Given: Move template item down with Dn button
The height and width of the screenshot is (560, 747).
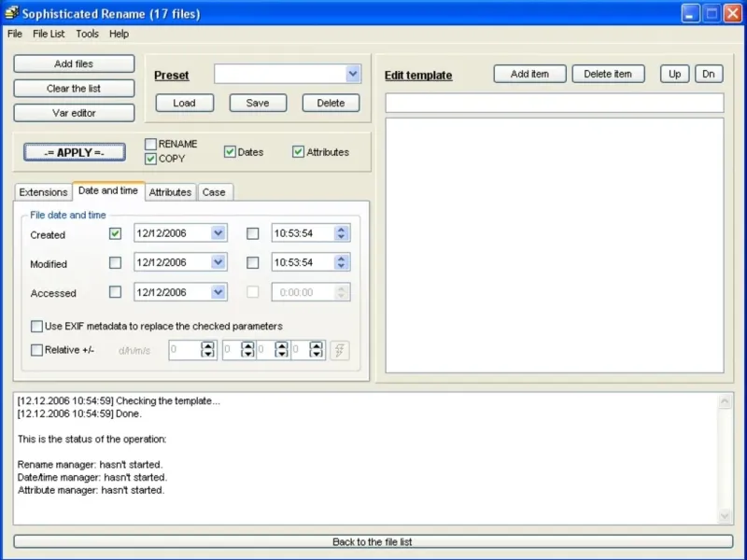Looking at the screenshot, I should tap(709, 74).
